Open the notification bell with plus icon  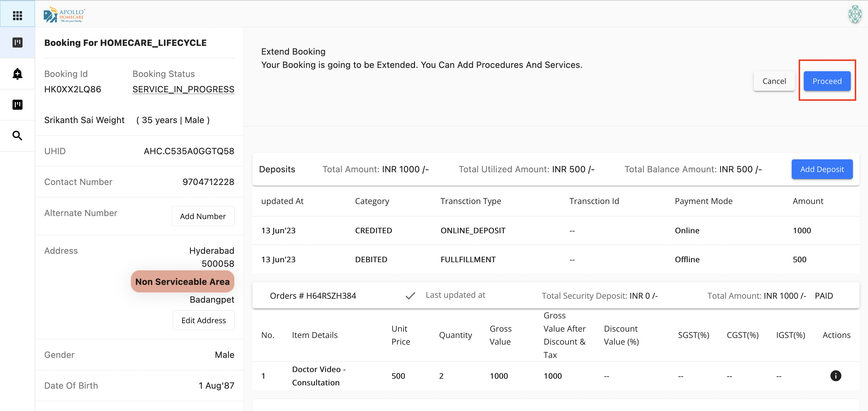tap(17, 74)
